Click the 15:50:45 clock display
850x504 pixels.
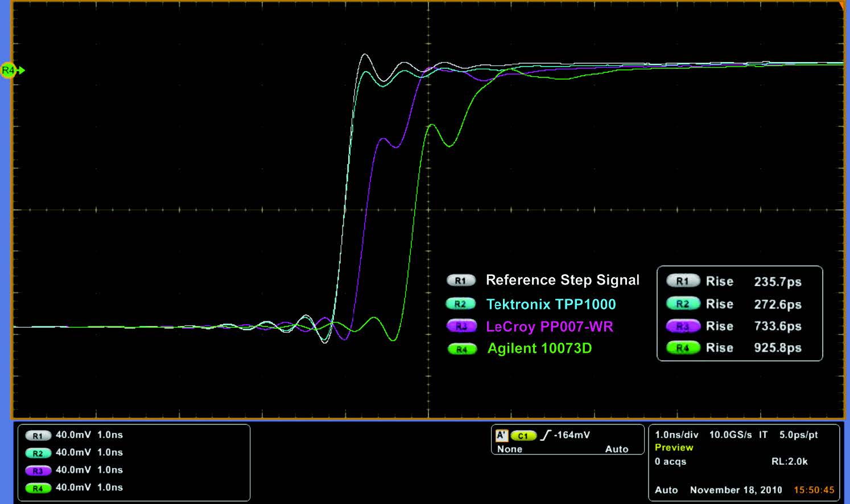coord(813,490)
